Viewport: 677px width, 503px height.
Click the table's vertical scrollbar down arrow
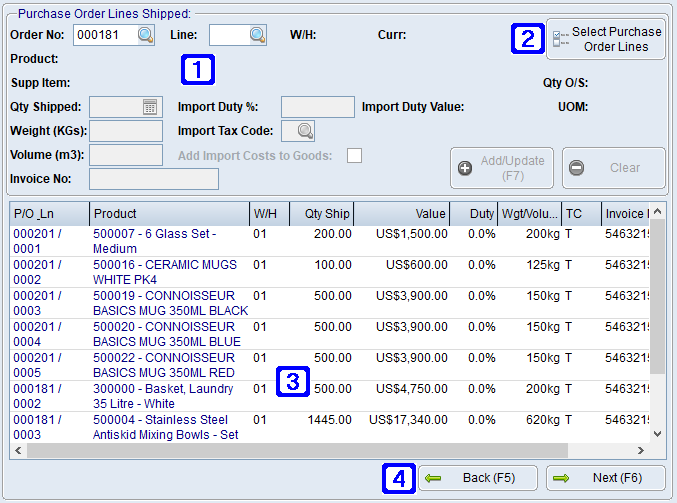tap(657, 433)
